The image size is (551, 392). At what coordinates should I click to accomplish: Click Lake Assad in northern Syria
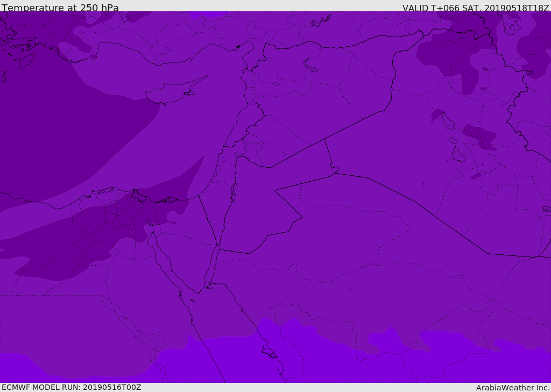[311, 65]
